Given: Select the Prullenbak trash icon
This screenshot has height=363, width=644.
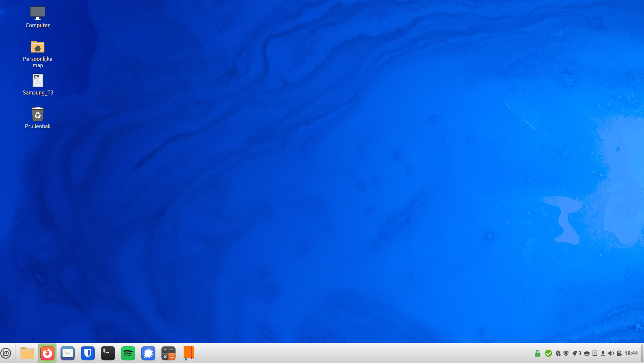Looking at the screenshot, I should point(38,118).
